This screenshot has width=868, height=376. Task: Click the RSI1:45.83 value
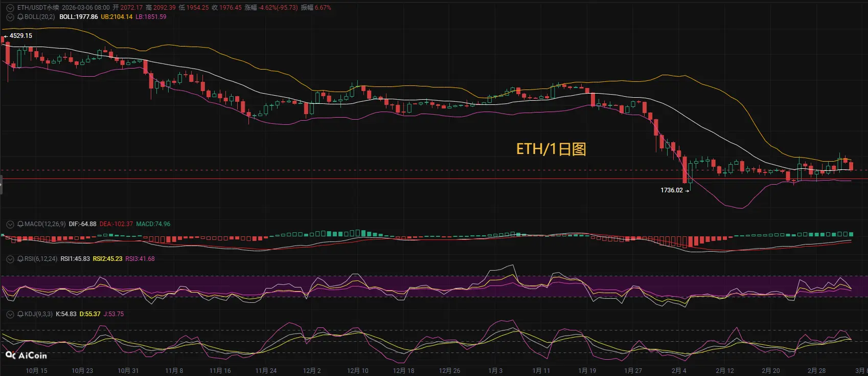[75, 259]
